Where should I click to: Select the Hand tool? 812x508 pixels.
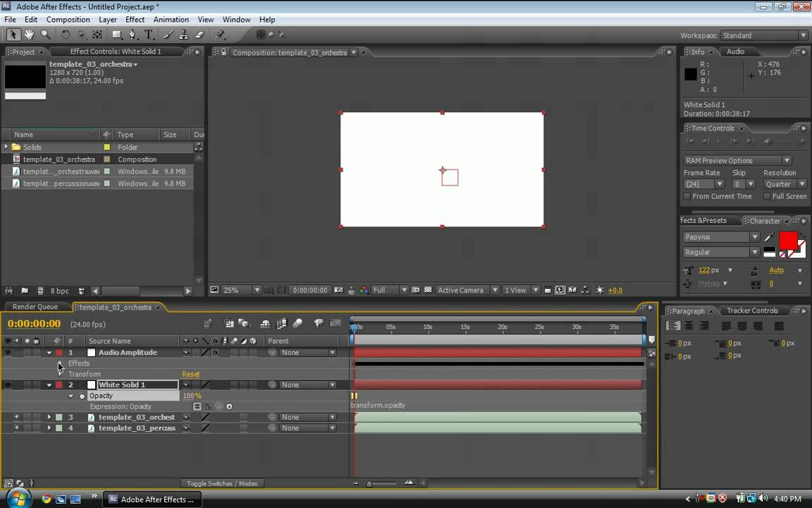point(30,35)
